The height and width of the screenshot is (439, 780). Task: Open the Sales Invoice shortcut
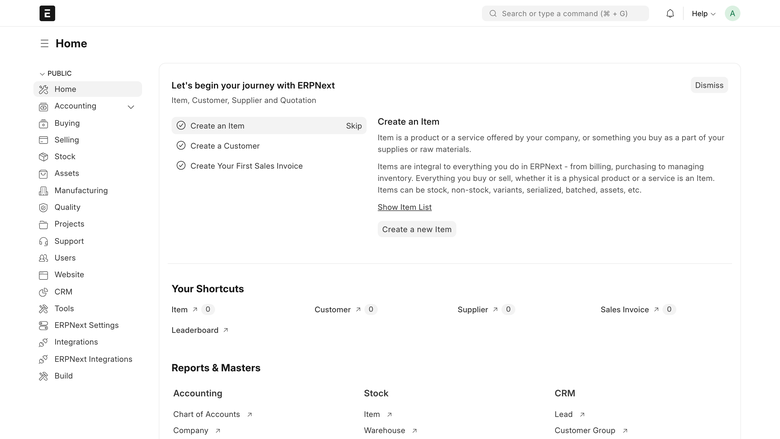click(x=624, y=310)
